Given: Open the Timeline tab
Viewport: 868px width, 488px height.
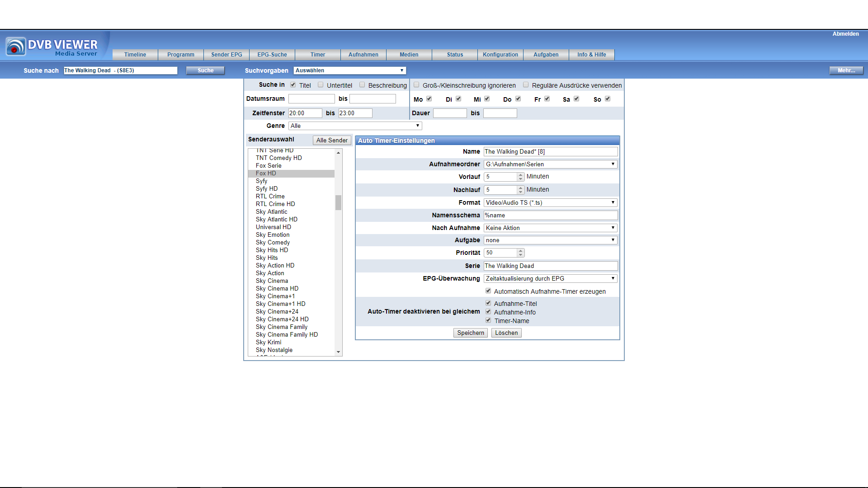Looking at the screenshot, I should point(135,55).
